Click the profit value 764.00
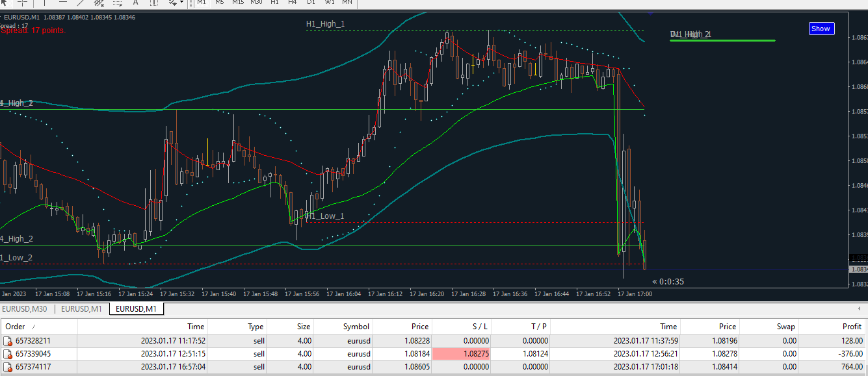Viewport: 868px width, 376px height. coord(850,367)
